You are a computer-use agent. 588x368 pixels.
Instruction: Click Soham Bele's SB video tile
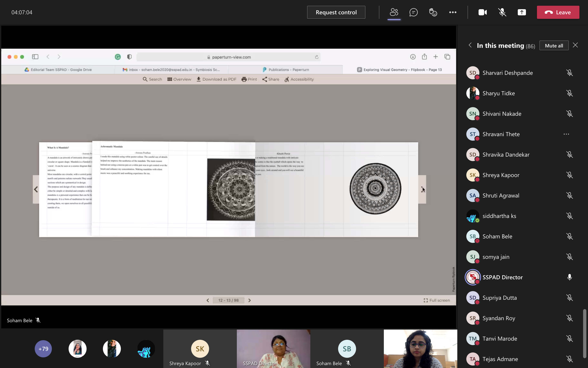click(x=347, y=349)
